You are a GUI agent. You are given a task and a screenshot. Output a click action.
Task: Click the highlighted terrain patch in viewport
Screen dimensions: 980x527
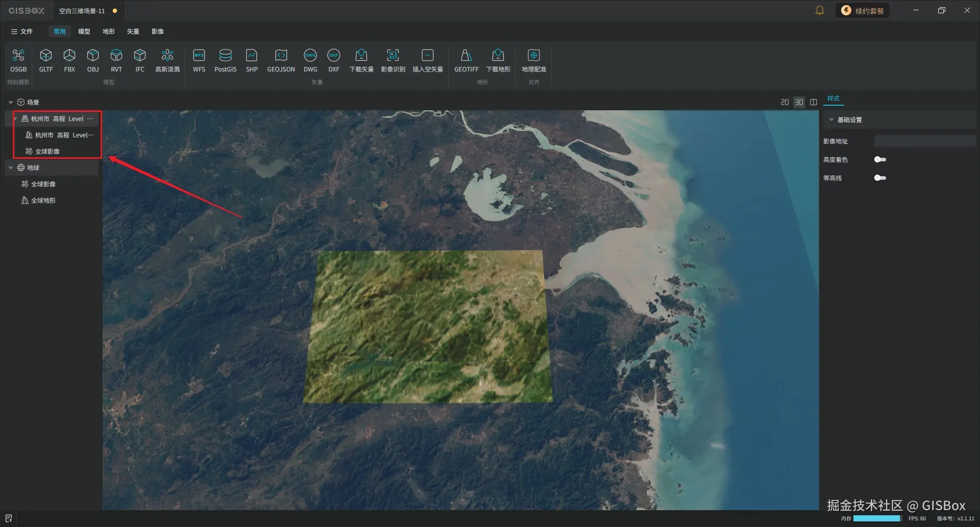(428, 326)
